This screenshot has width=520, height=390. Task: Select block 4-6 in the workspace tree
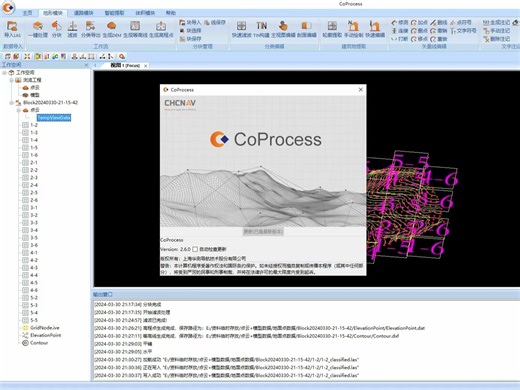point(34,290)
